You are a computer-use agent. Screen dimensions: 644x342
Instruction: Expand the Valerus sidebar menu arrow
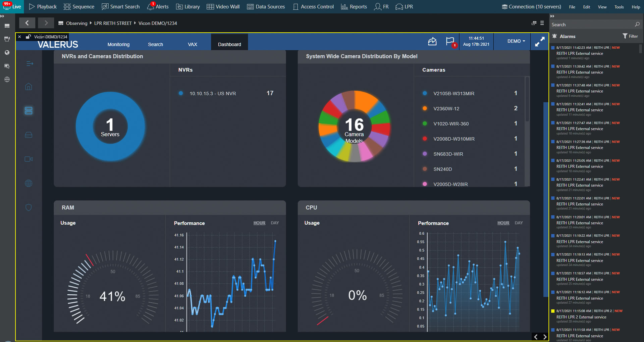point(30,64)
